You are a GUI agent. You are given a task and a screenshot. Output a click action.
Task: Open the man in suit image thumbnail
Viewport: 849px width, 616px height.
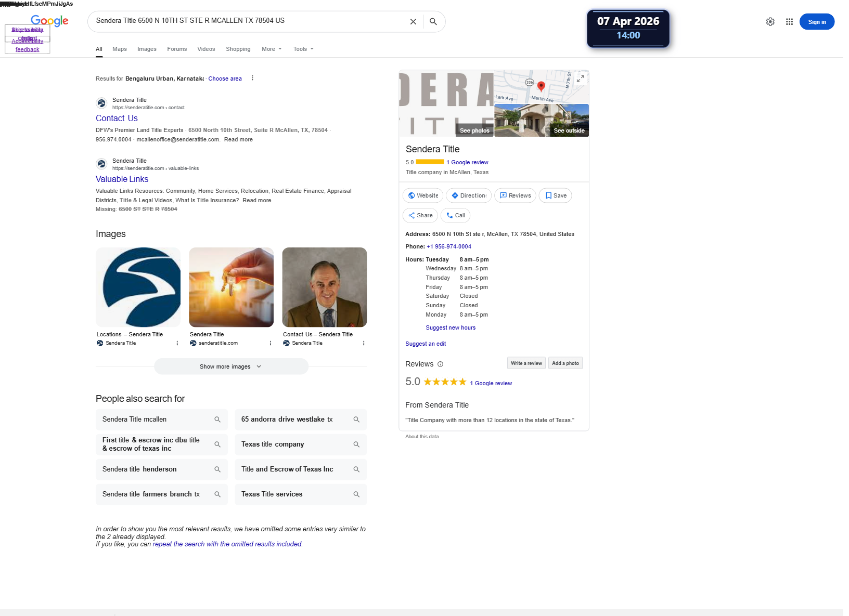pos(325,287)
